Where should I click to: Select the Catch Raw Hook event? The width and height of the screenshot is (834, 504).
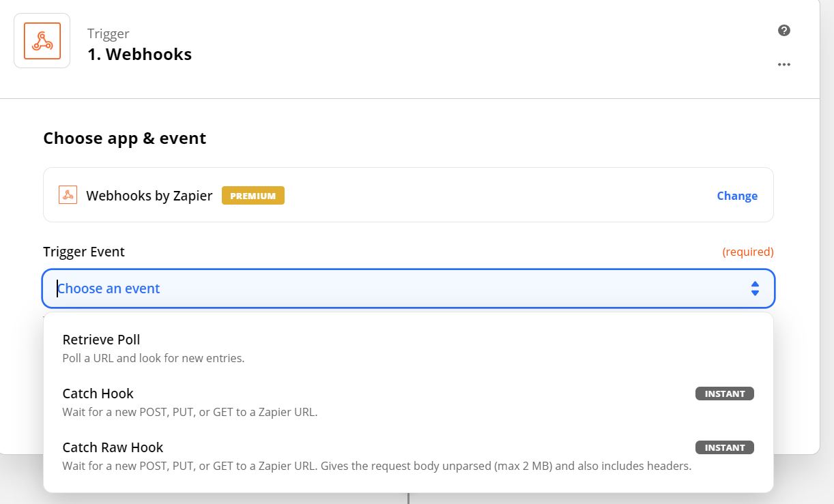coord(408,456)
